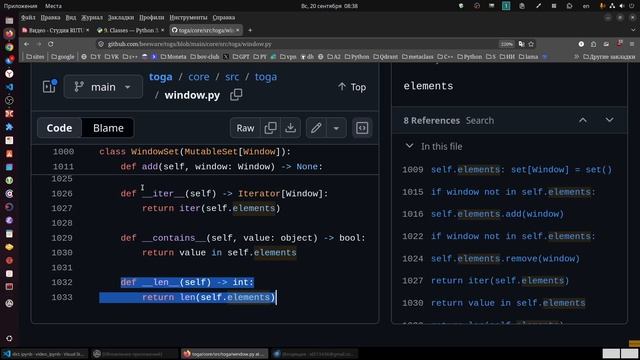Launch Google Chrome from the dock

[x=9, y=47]
